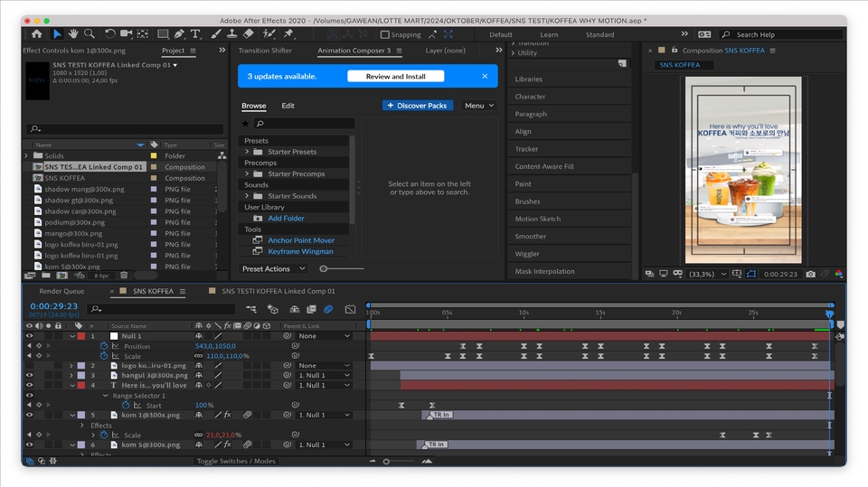Open the Wiggler panel
This screenshot has height=487, width=868.
pos(527,254)
